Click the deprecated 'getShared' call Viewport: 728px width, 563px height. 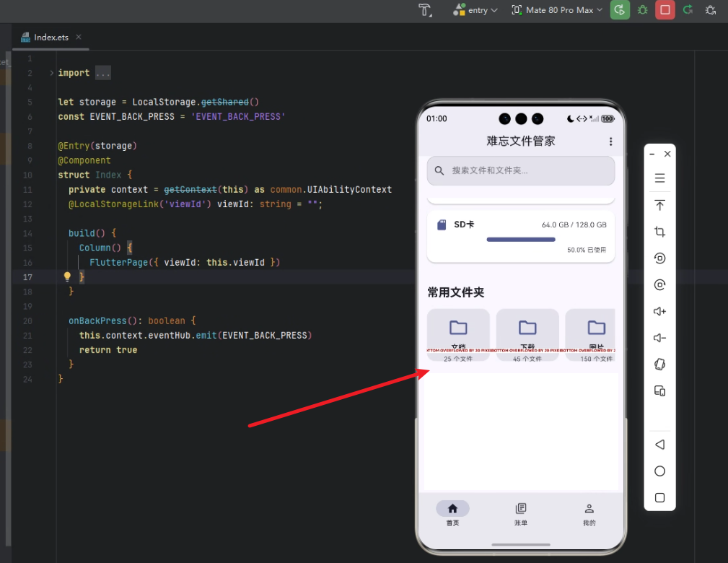coord(224,102)
